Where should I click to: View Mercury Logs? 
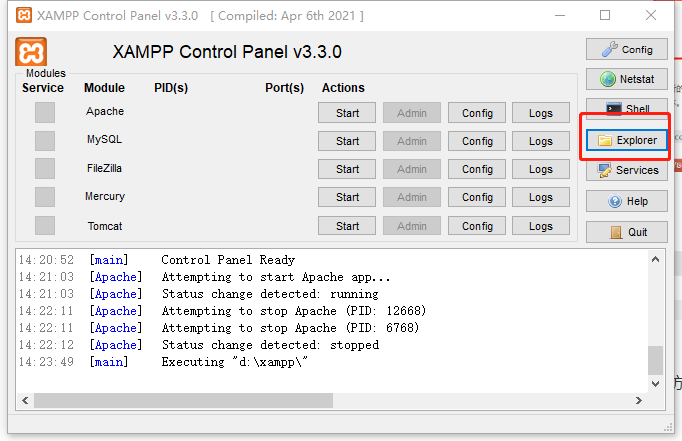pos(541,197)
